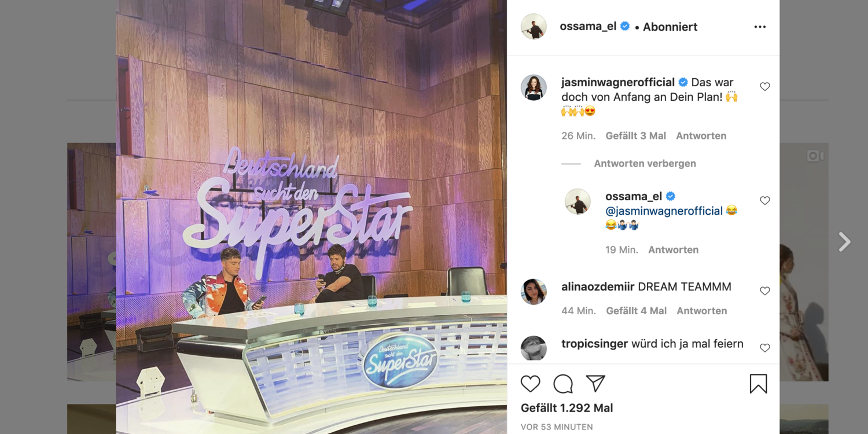Like jasminwagnerofficial's comment

tap(765, 87)
